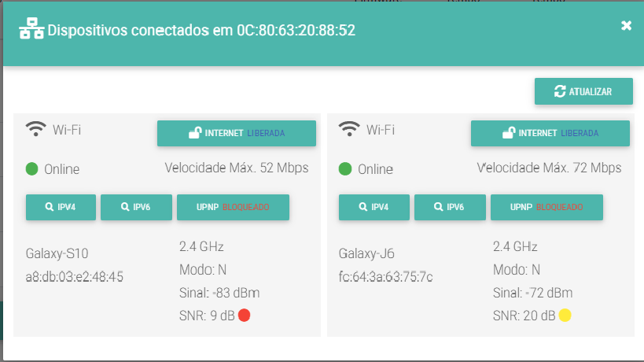The height and width of the screenshot is (362, 644).
Task: Select Galaxy-J6 MAC address fc:64:3a:63:75:7c
Action: pos(385,277)
